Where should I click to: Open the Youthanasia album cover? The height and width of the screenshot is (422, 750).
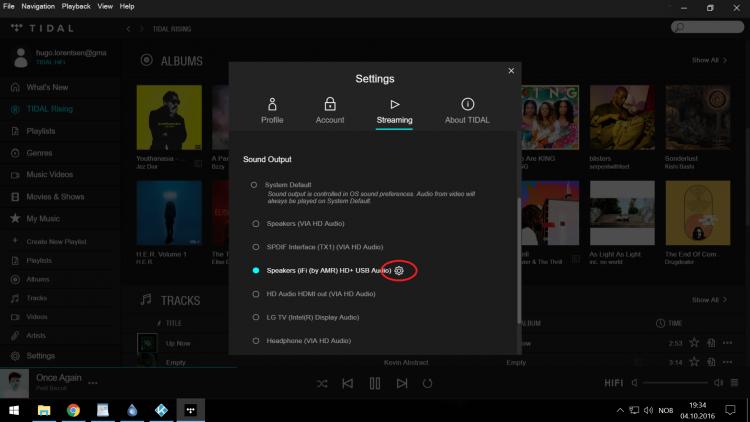click(169, 118)
